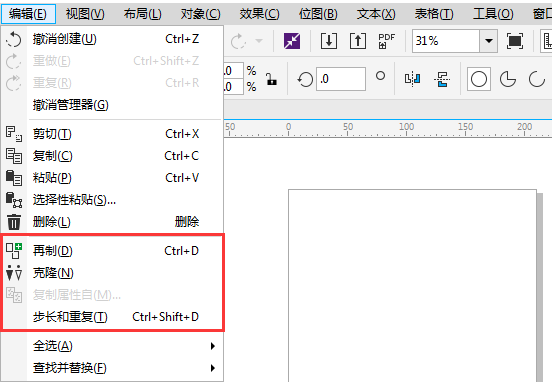The width and height of the screenshot is (552, 382).
Task: Select 剪切(T) menu entry
Action: click(x=112, y=134)
